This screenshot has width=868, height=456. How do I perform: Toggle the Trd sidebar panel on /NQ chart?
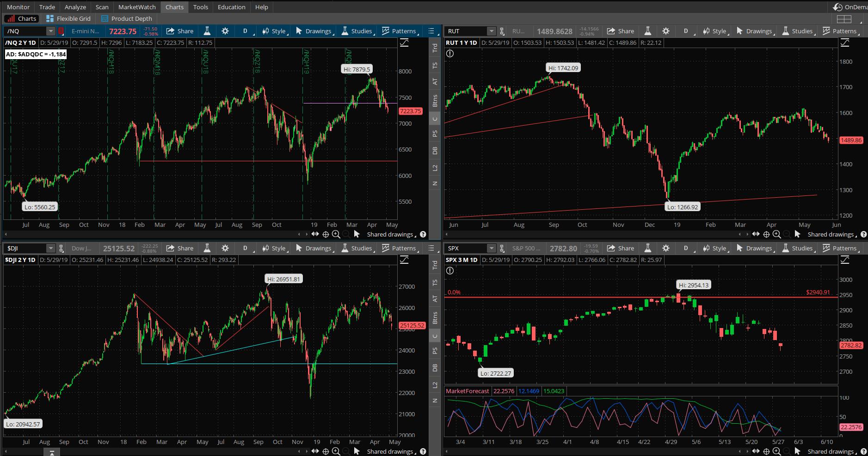pyautogui.click(x=435, y=48)
